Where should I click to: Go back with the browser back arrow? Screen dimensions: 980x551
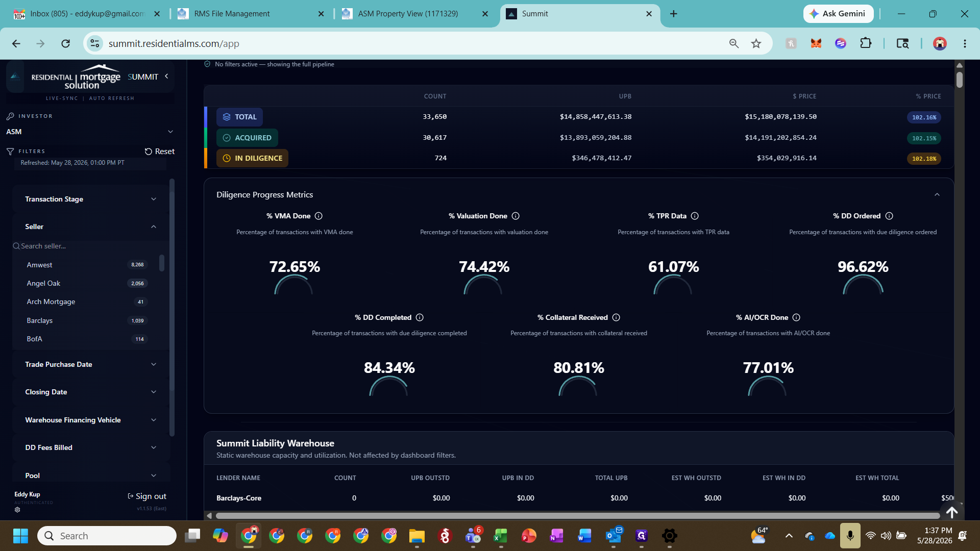tap(16, 44)
